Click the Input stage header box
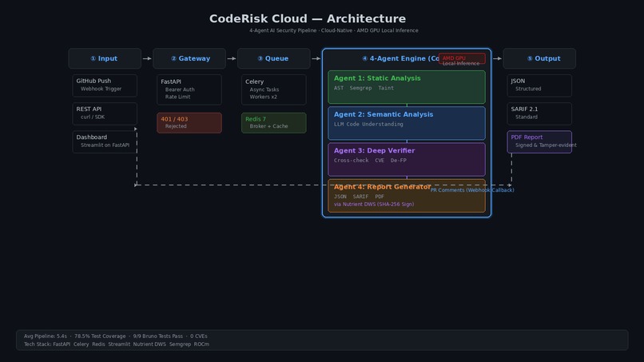This screenshot has height=362, width=644. [105, 58]
